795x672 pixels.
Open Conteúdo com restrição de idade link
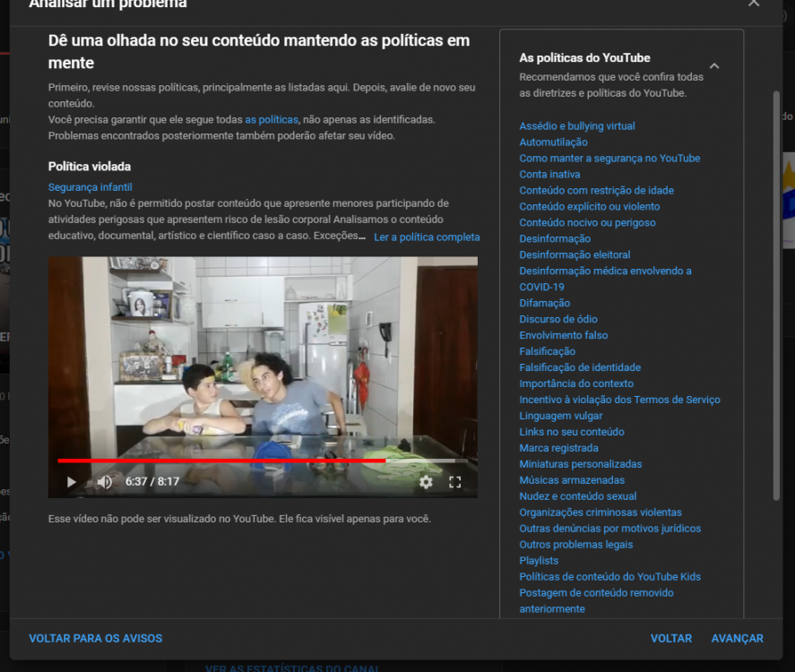tap(596, 191)
